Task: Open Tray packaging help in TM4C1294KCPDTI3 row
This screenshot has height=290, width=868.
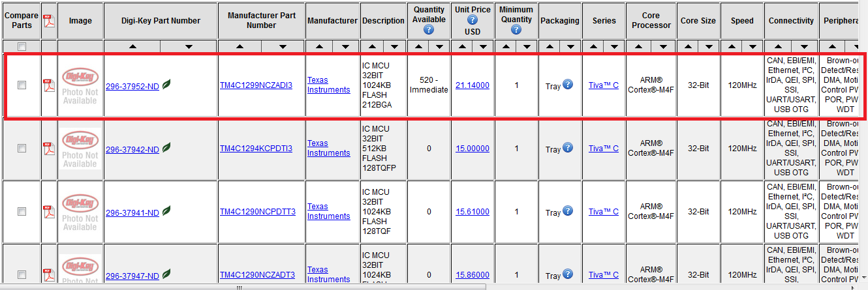Action: point(568,148)
